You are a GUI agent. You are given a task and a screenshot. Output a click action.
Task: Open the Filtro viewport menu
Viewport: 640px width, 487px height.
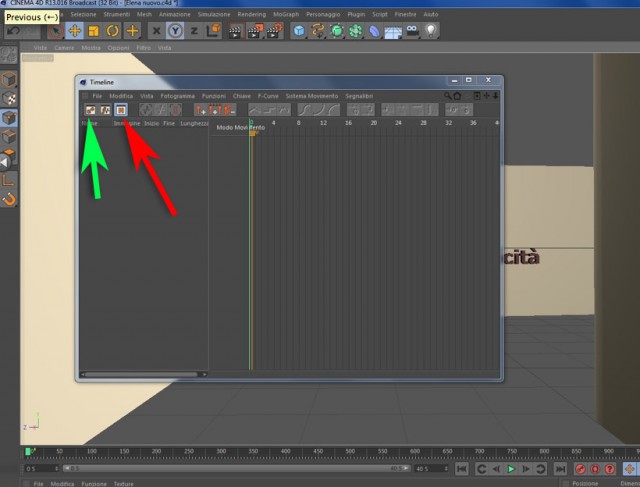(x=143, y=48)
